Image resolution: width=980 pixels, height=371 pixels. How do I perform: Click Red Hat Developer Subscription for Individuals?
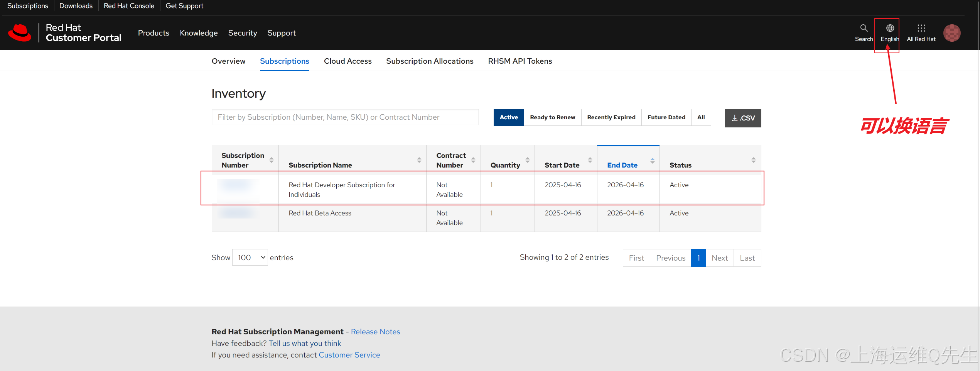[x=342, y=190]
